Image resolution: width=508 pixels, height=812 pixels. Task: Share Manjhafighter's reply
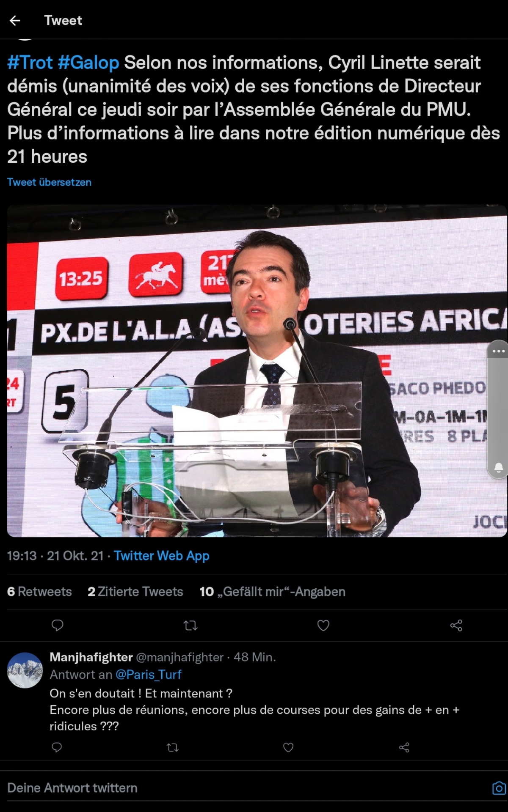coord(404,747)
